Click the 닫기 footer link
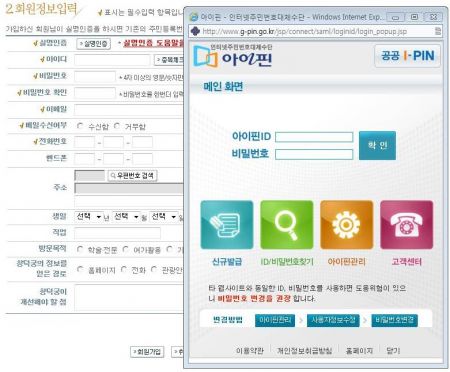 point(393,351)
